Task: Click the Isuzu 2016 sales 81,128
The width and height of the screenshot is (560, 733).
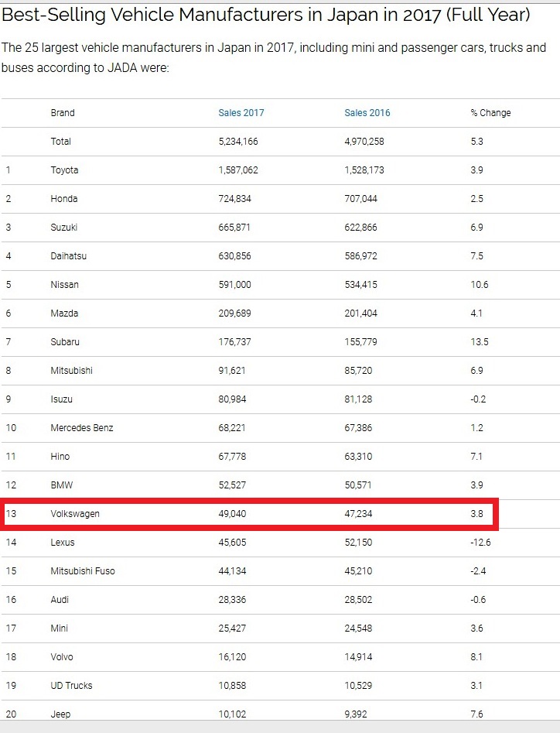Action: pyautogui.click(x=358, y=399)
